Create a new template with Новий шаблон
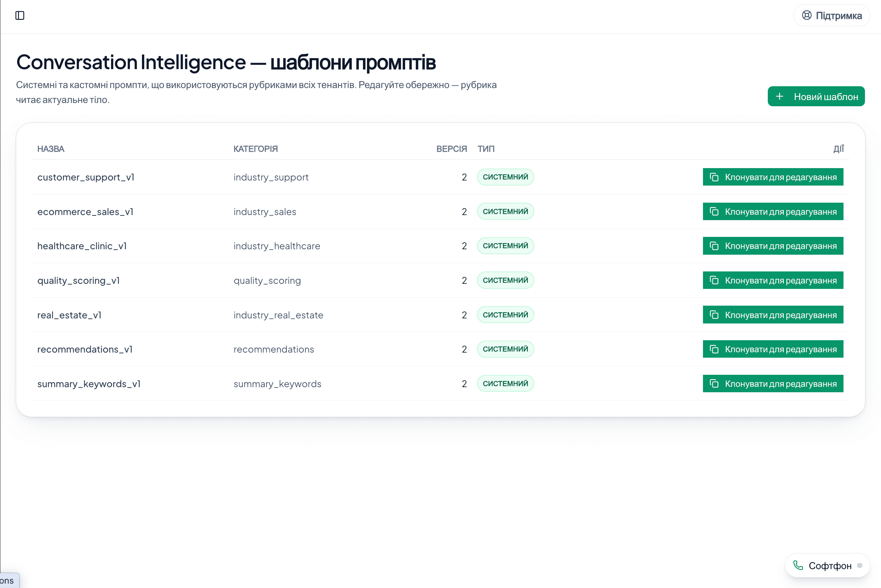Screen dimensions: 881x588 click(x=816, y=96)
